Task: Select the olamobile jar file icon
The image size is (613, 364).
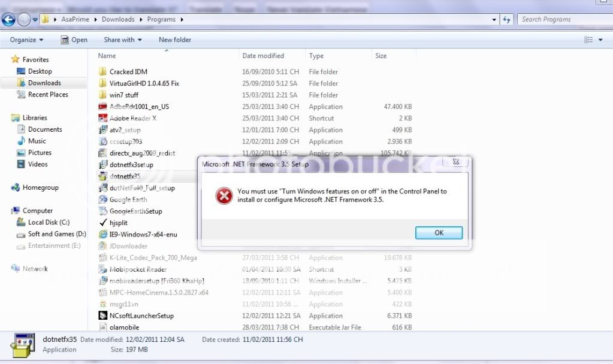Action: click(x=102, y=327)
